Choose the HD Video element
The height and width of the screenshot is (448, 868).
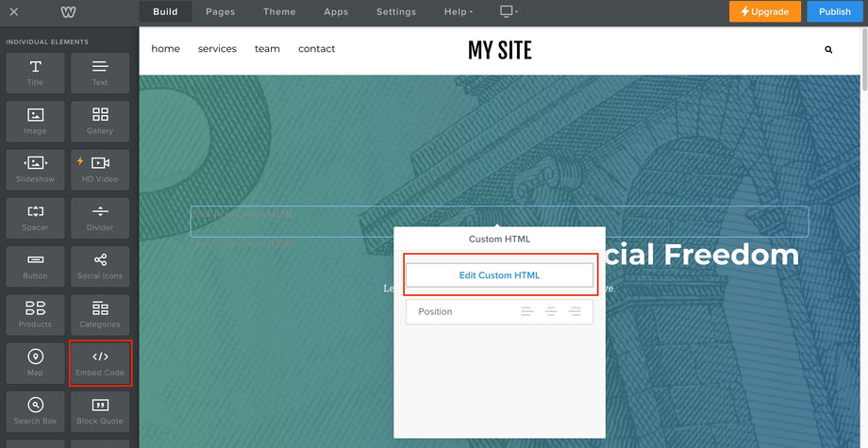100,170
